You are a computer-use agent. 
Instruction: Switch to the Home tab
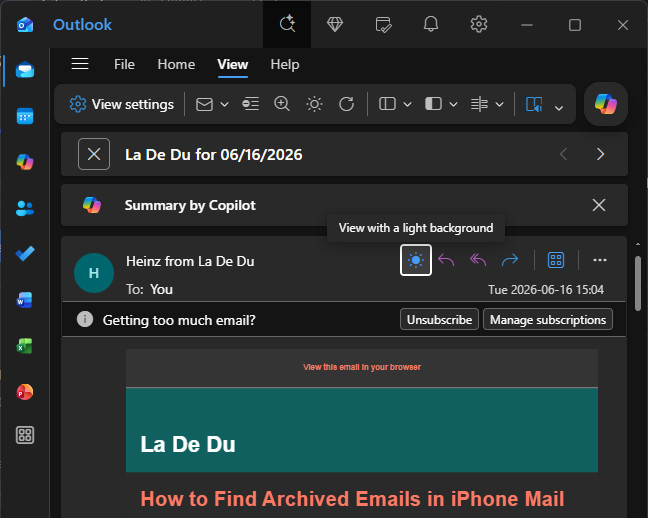[x=176, y=64]
